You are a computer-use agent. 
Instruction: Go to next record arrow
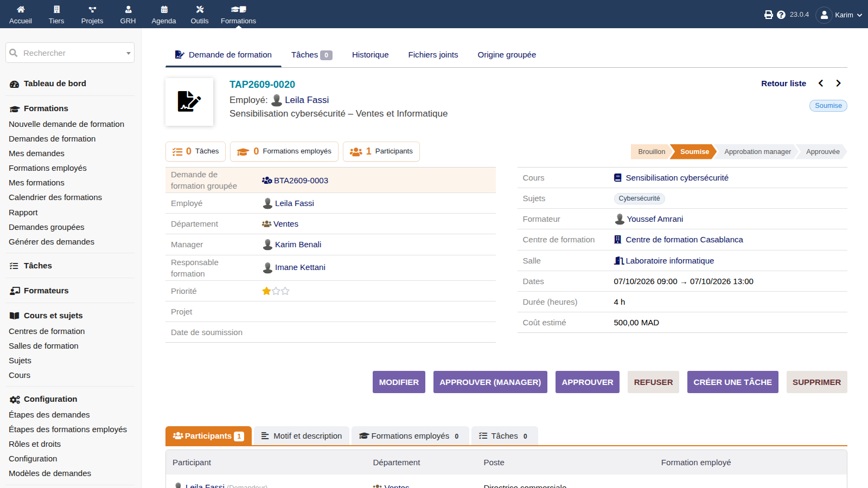[838, 84]
